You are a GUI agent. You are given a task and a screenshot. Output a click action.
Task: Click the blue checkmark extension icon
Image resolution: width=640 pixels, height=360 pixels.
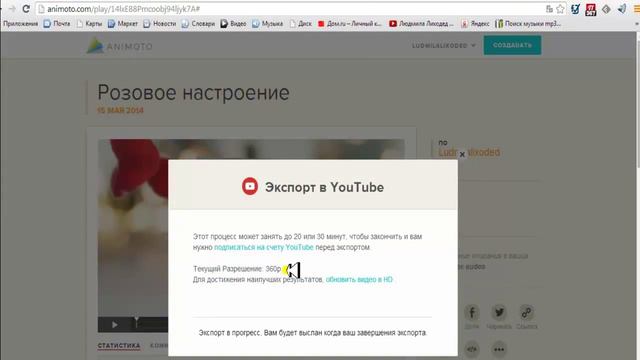tap(575, 9)
